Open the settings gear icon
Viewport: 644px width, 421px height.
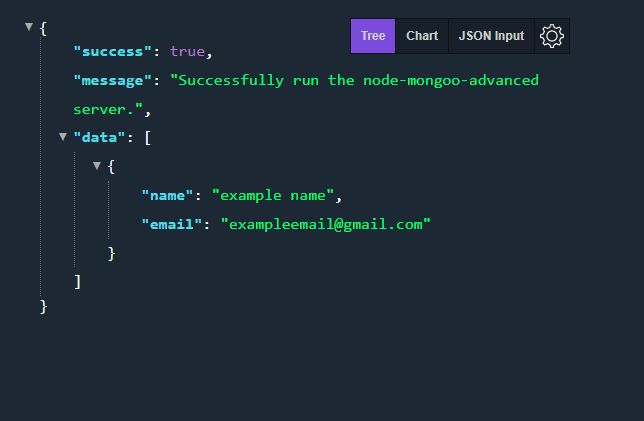tap(552, 36)
